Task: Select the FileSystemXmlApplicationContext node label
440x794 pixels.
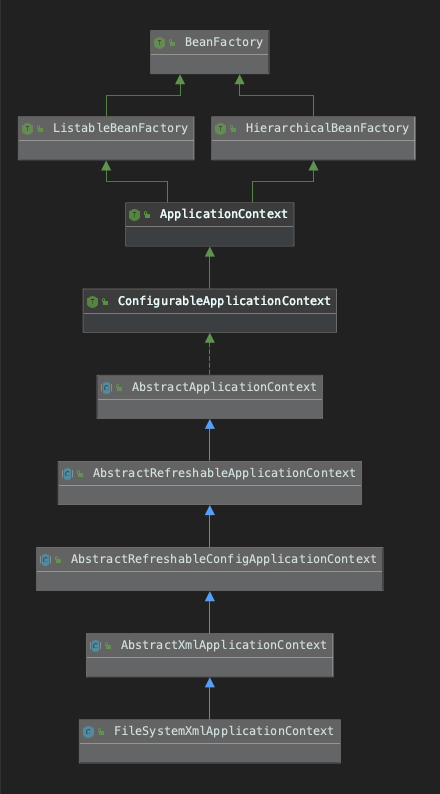Action: 224,731
